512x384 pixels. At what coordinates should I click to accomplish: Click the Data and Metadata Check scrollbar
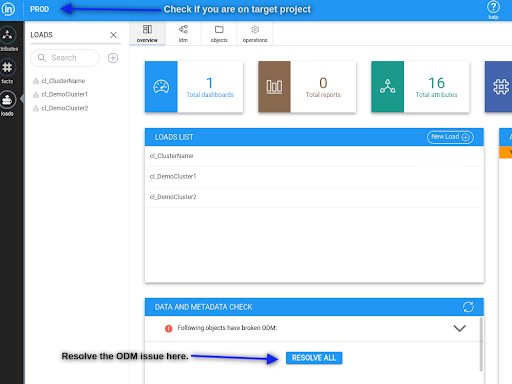481,344
